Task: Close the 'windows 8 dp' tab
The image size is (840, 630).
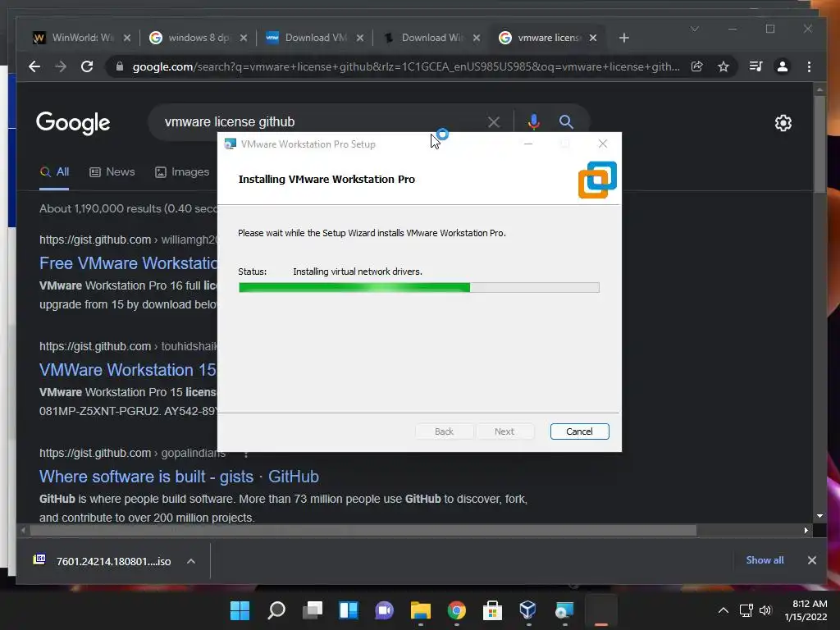Action: click(243, 38)
